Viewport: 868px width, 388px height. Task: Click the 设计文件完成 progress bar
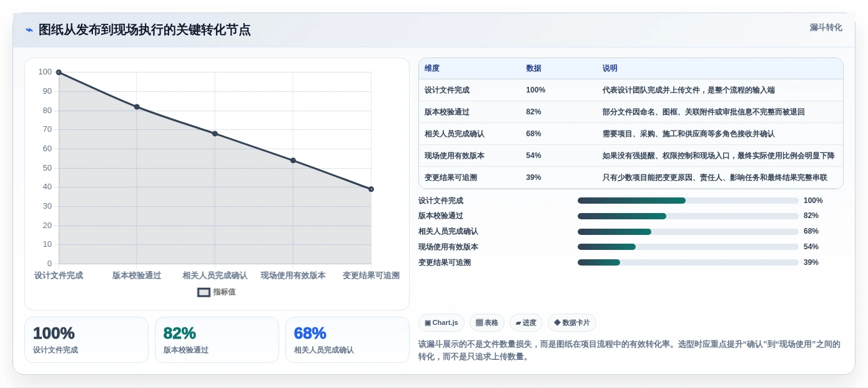pos(688,201)
